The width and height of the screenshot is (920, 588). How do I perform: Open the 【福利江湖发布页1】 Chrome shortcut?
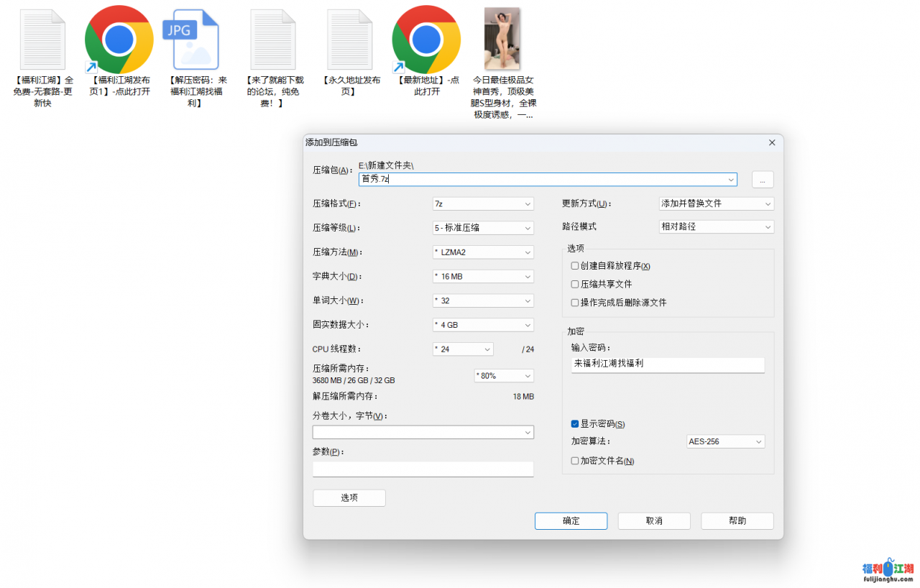[x=119, y=40]
